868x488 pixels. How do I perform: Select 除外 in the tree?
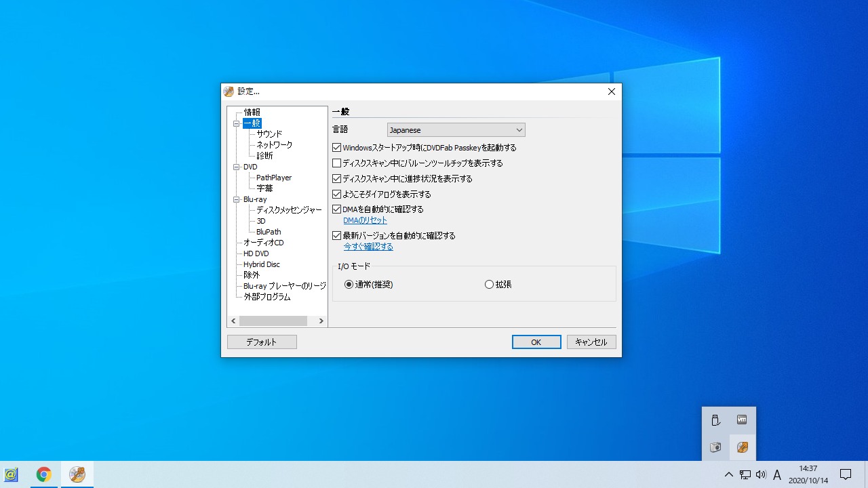(252, 275)
